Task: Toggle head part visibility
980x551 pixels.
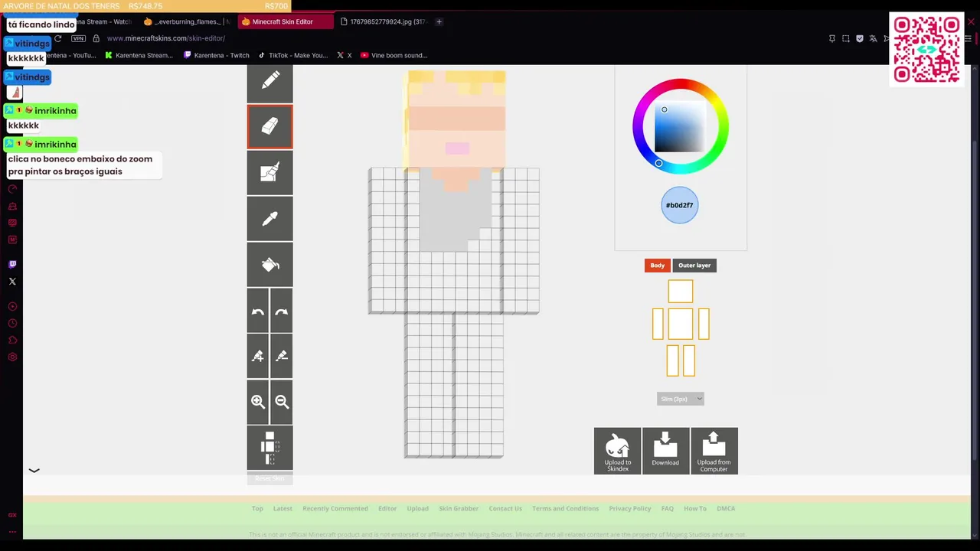Action: pyautogui.click(x=681, y=292)
